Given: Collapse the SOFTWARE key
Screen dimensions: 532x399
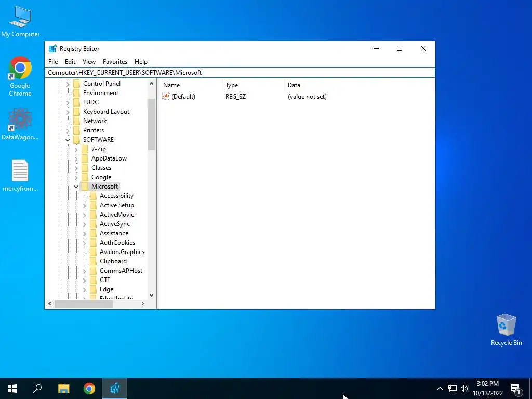Looking at the screenshot, I should (68, 140).
